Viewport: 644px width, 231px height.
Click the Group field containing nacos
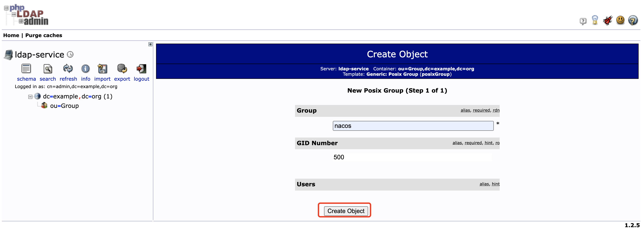click(x=413, y=126)
